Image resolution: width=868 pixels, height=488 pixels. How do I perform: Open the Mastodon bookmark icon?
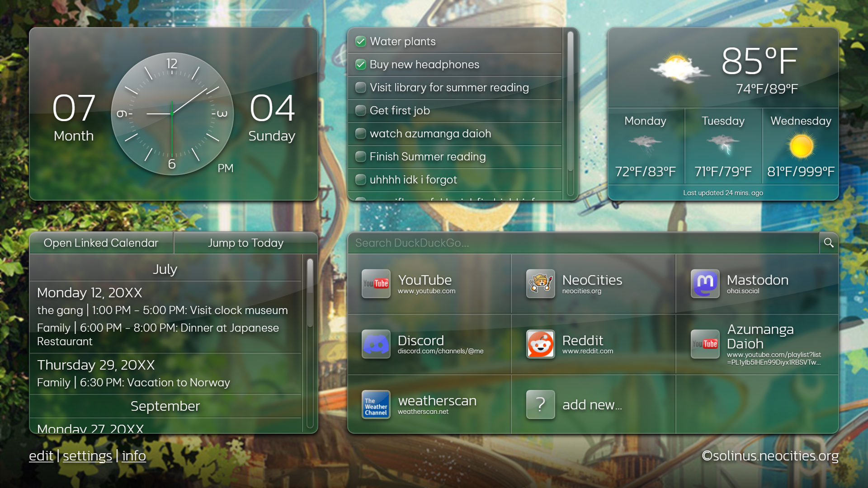[x=705, y=284]
